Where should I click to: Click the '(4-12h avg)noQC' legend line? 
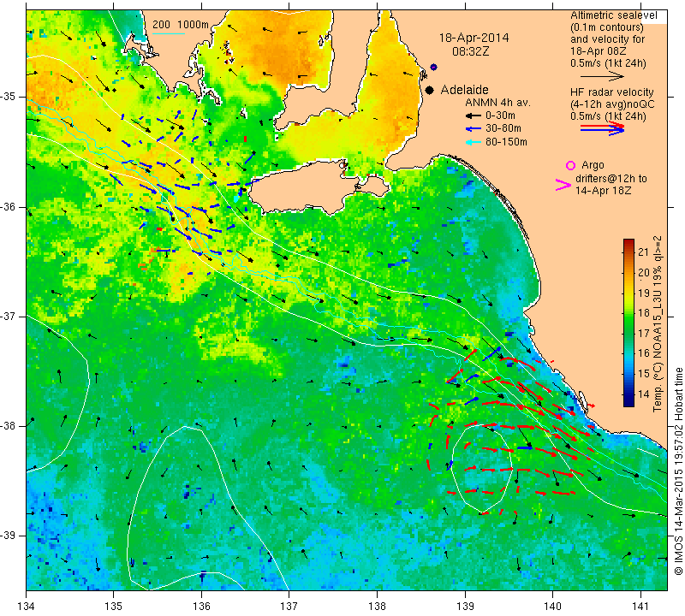pyautogui.click(x=612, y=104)
